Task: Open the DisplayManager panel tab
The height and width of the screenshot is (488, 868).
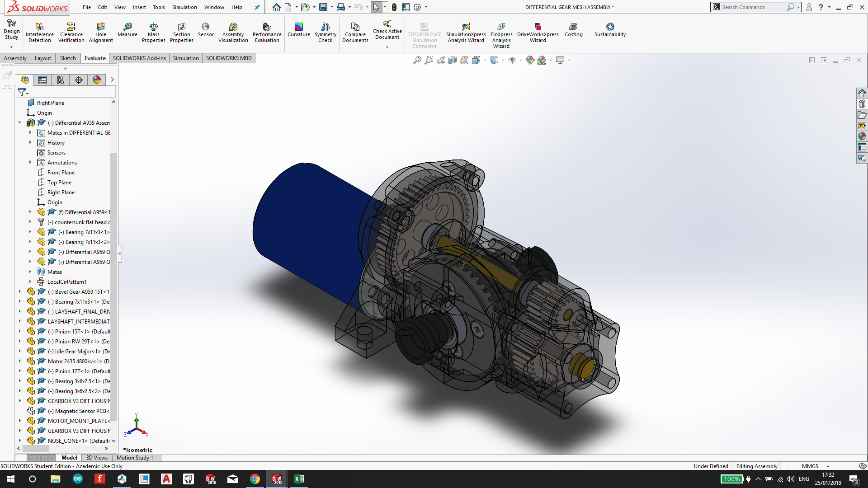Action: (x=97, y=80)
